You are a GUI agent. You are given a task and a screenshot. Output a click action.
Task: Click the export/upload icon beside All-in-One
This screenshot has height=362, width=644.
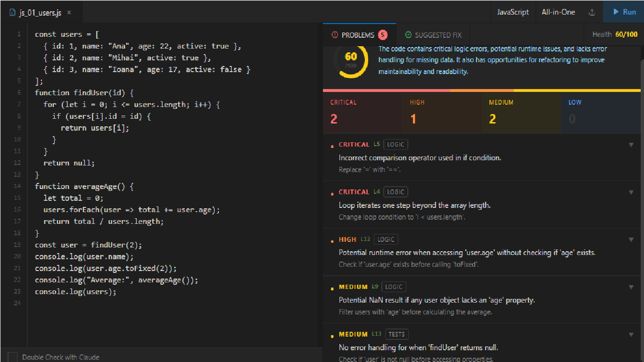click(592, 12)
